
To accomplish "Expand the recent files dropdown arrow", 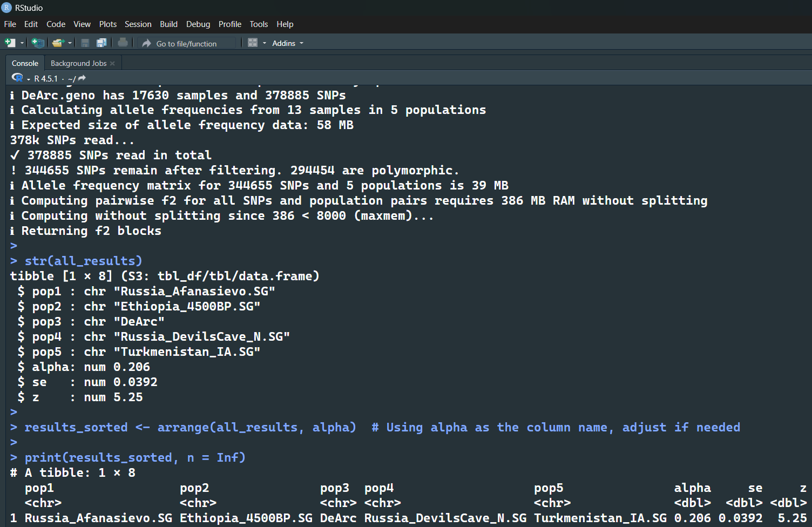I will [x=70, y=43].
